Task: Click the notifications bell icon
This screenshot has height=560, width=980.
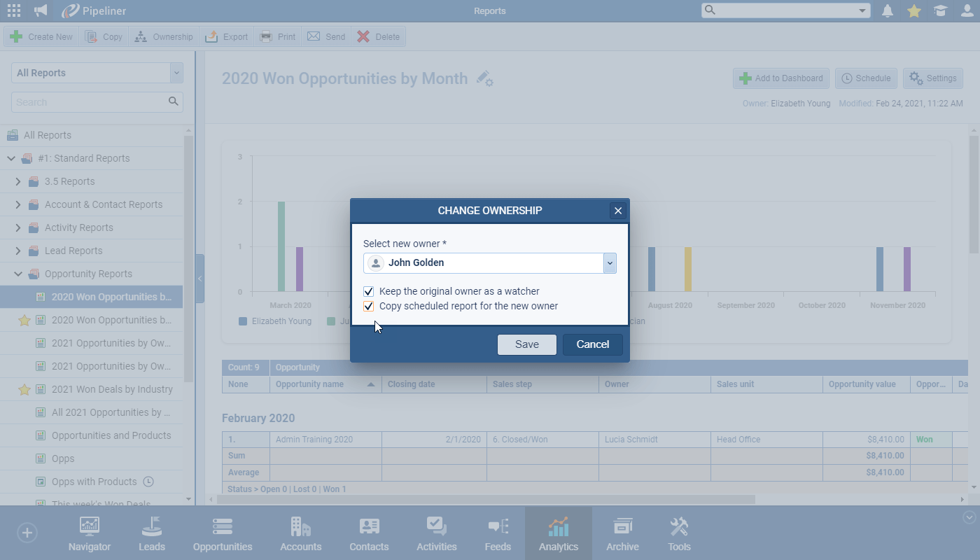Action: click(x=888, y=10)
